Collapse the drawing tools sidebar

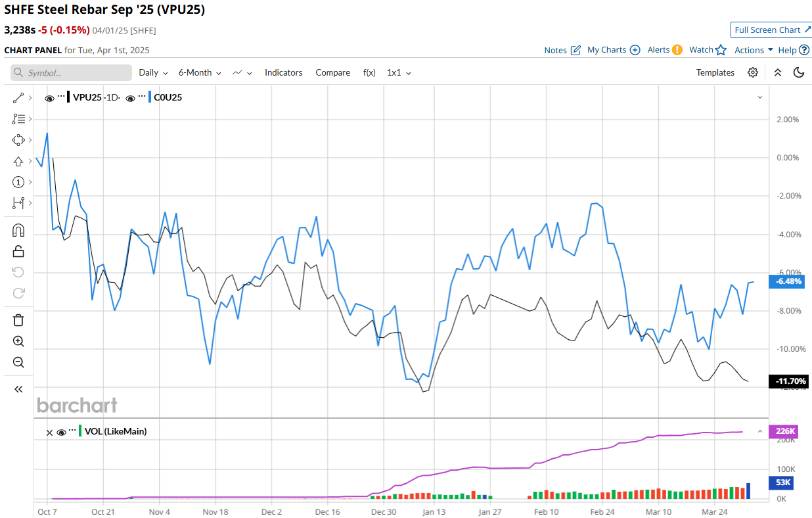[x=18, y=389]
